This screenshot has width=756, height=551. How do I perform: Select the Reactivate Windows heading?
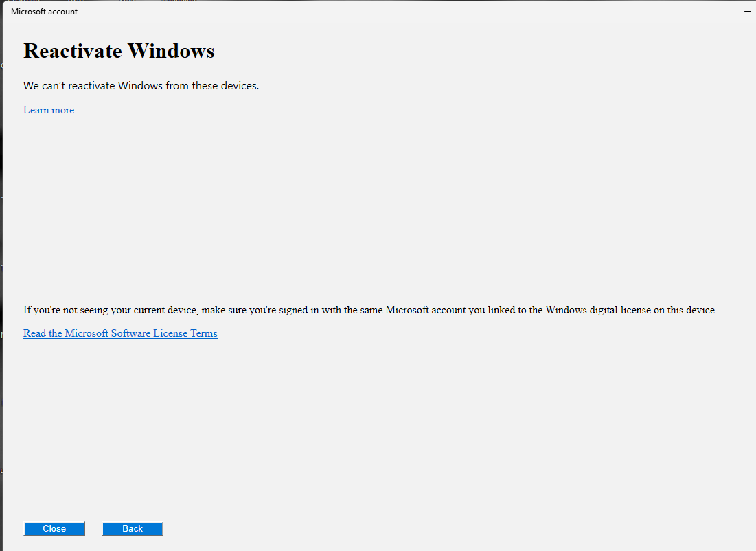click(x=119, y=51)
